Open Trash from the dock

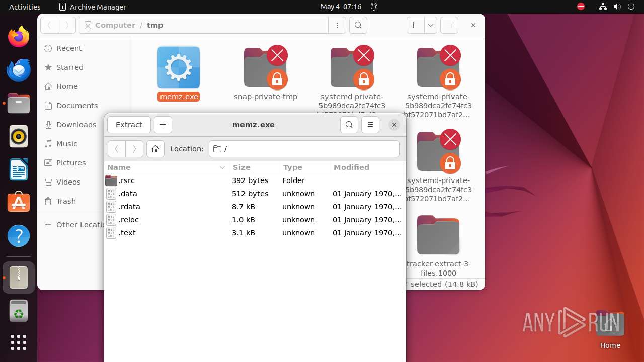pos(19,311)
